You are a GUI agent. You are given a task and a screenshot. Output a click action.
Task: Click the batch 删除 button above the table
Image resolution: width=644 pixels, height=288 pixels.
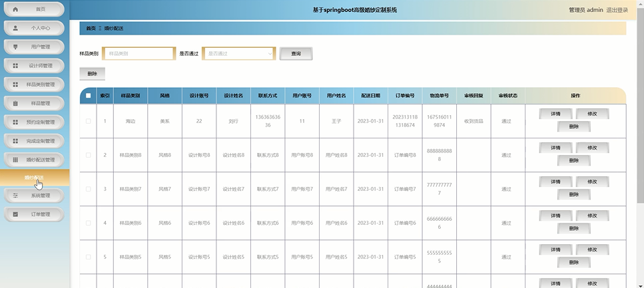pyautogui.click(x=93, y=74)
